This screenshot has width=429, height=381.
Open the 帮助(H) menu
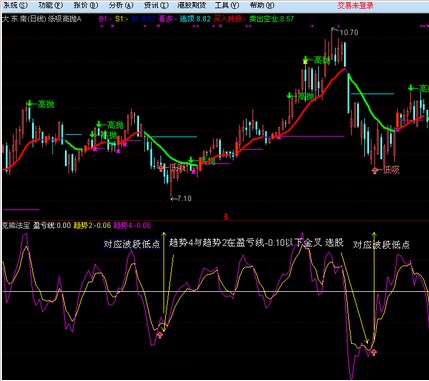click(262, 5)
